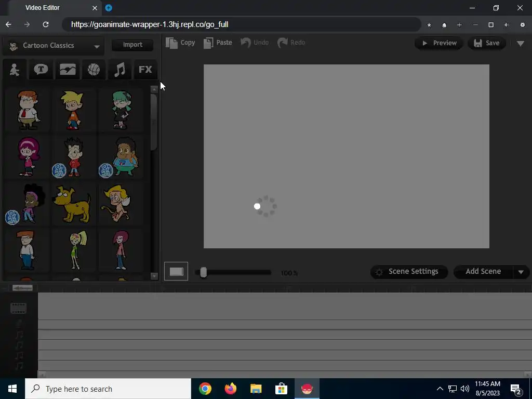Select the yellow dog character
Image resolution: width=532 pixels, height=399 pixels.
[x=72, y=204]
